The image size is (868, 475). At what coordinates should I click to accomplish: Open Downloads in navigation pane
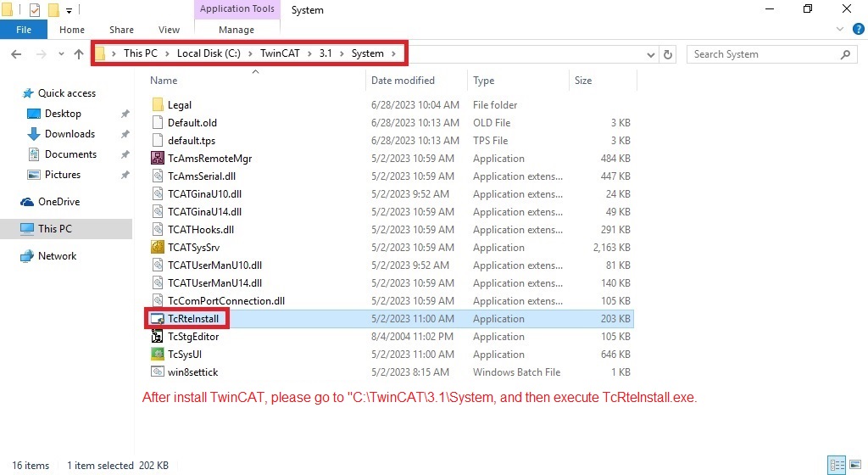(70, 134)
